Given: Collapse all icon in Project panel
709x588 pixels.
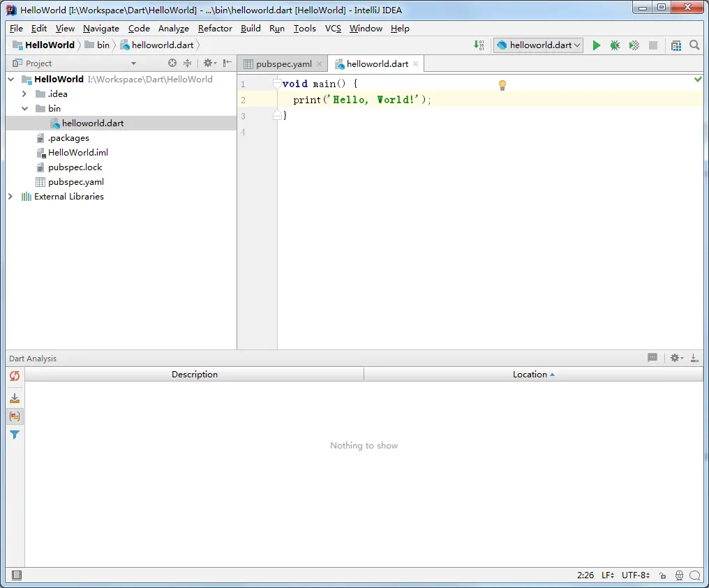Looking at the screenshot, I should click(x=187, y=63).
